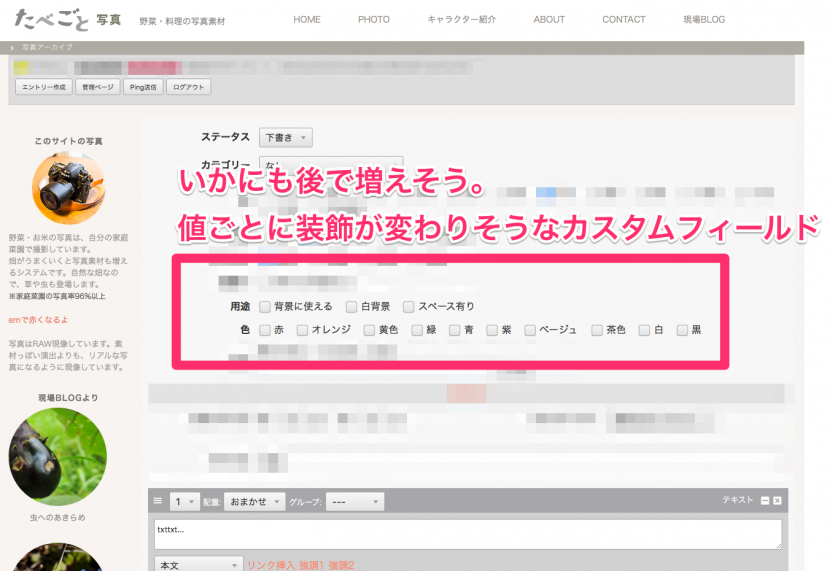Open the ステータス dropdown showing 下書き
The height and width of the screenshot is (571, 835).
285,138
